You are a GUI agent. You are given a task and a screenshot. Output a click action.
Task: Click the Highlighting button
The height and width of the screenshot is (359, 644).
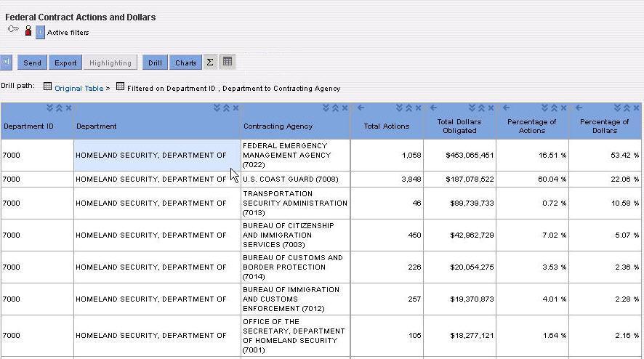(110, 62)
